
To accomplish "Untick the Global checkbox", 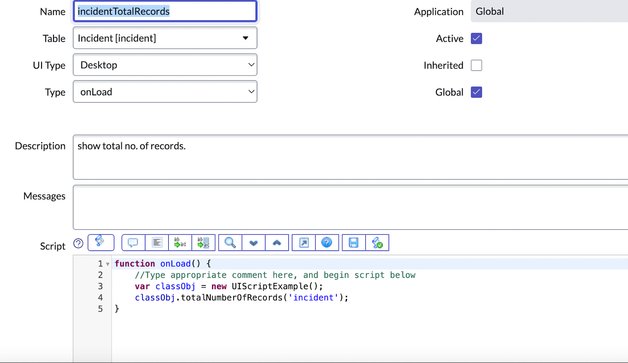I will [x=476, y=92].
